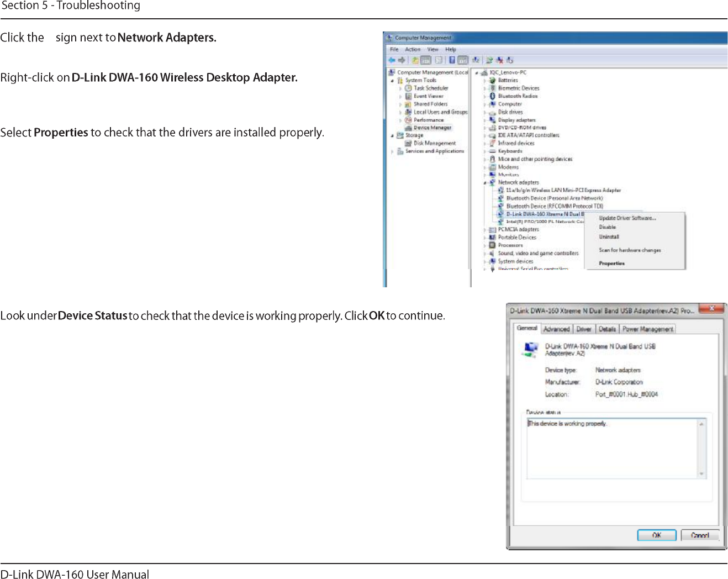Click the Sound, video and game controllers icon

(x=493, y=253)
